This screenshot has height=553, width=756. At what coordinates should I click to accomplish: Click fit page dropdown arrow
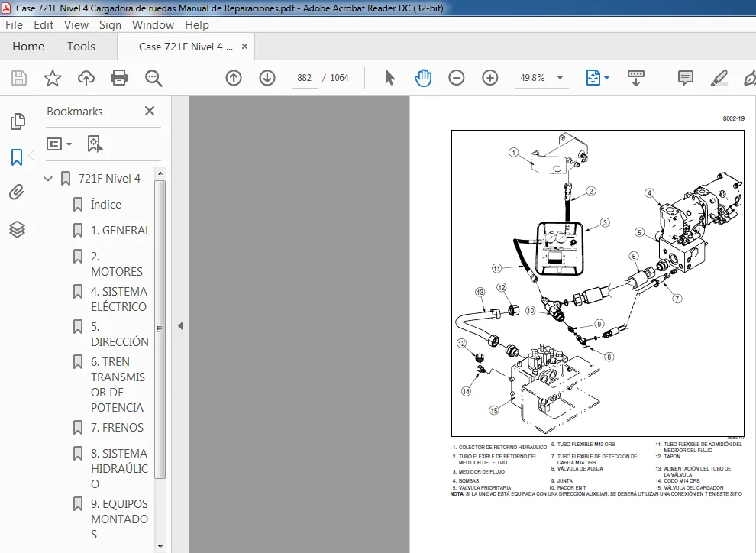[606, 78]
